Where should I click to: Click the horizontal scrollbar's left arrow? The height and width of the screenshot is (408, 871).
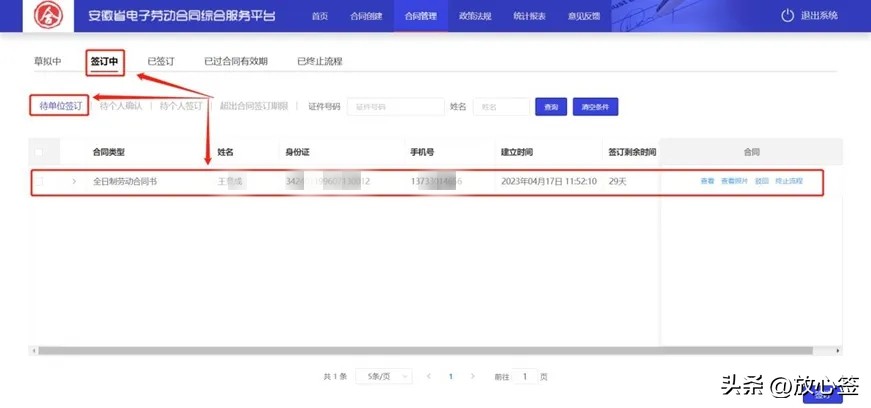(x=33, y=351)
